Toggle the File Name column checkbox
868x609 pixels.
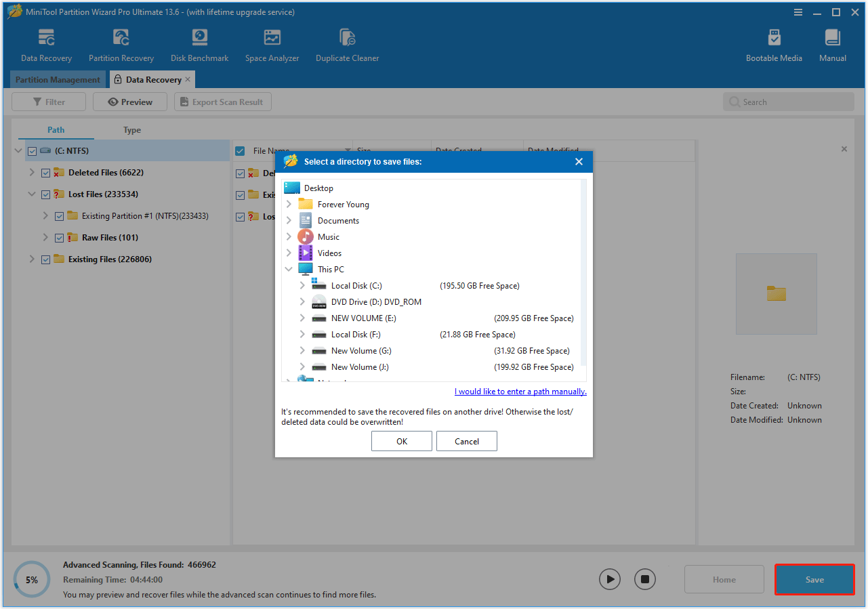[240, 151]
